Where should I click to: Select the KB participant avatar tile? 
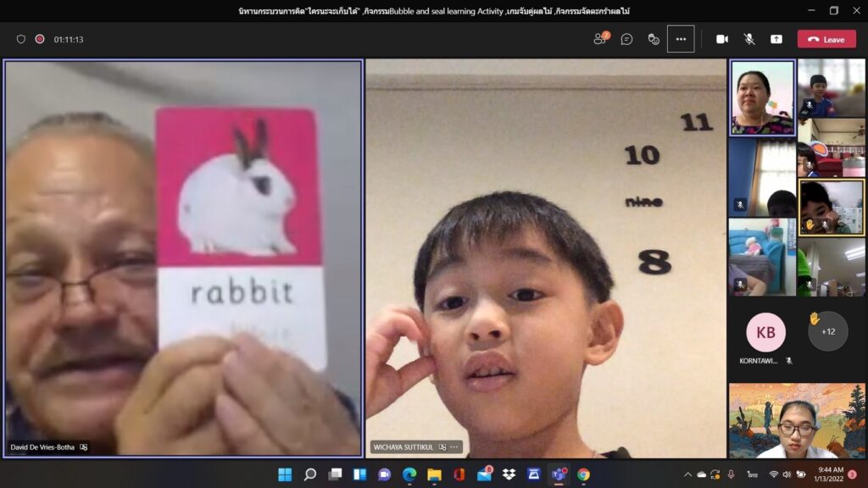coord(765,333)
